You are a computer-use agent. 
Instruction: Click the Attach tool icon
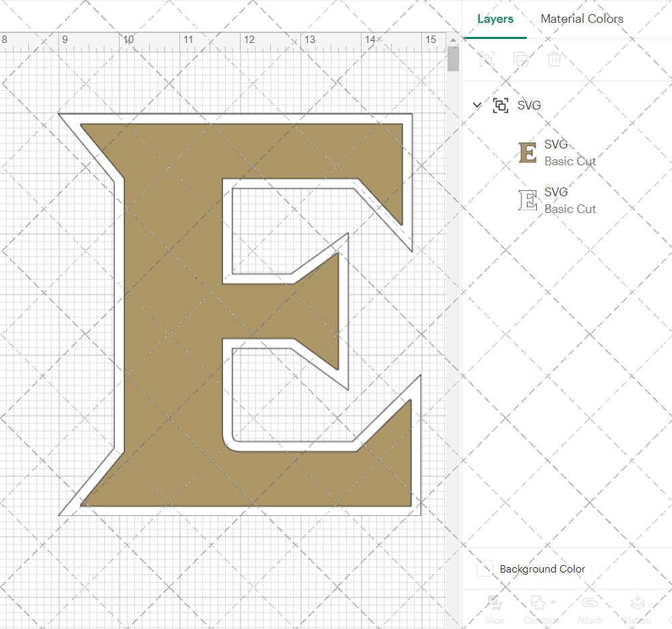point(590,603)
